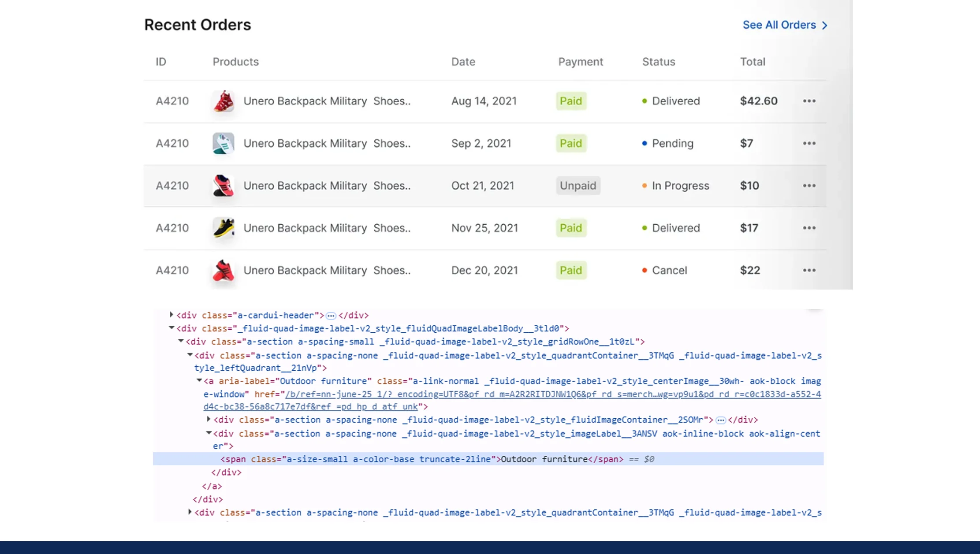The height and width of the screenshot is (554, 980).
Task: Open three-dot menu for Oct 21 order
Action: click(809, 186)
